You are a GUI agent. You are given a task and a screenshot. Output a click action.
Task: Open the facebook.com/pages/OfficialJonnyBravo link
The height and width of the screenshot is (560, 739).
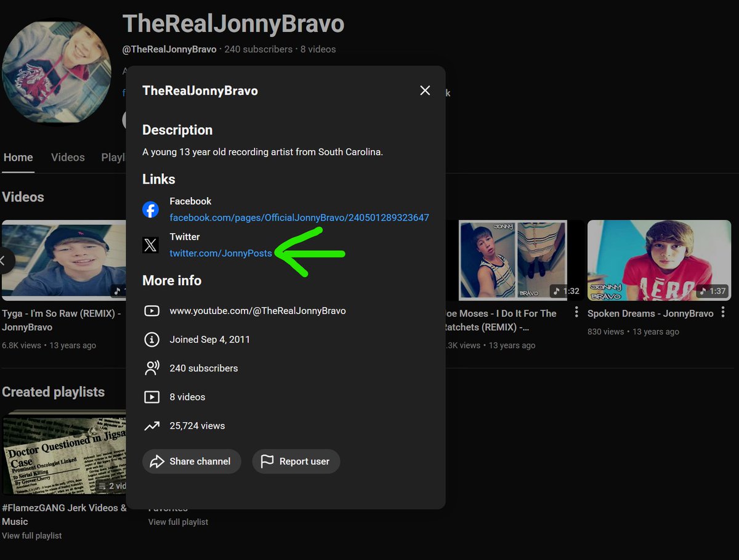click(299, 217)
